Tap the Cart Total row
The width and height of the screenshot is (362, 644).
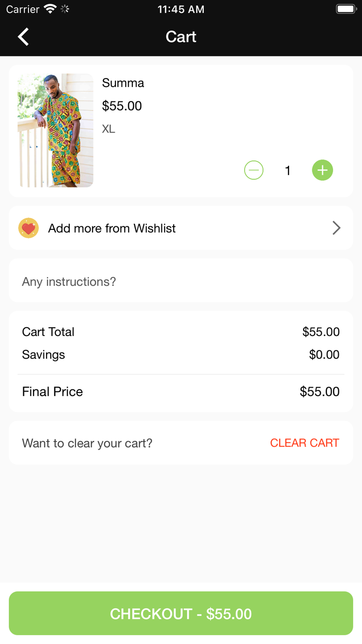click(x=181, y=332)
